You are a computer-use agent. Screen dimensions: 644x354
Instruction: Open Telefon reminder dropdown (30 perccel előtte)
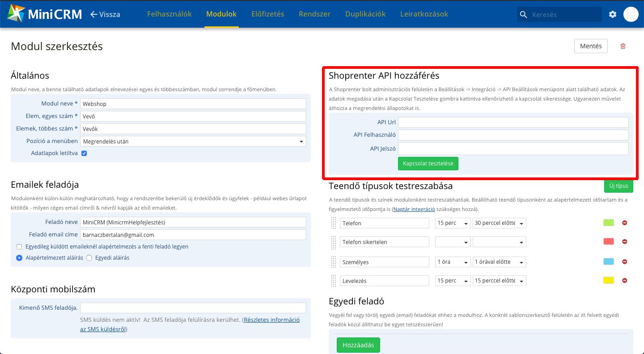coord(500,223)
